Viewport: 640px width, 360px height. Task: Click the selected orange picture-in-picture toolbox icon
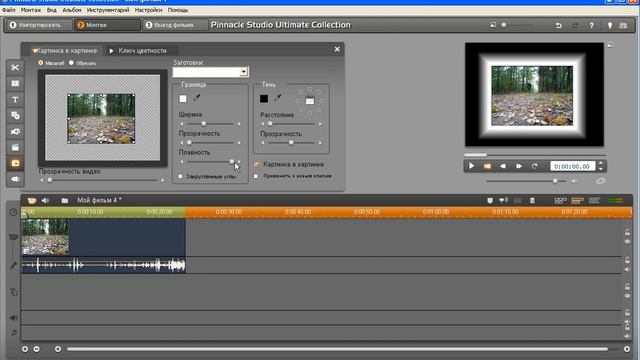click(x=15, y=163)
